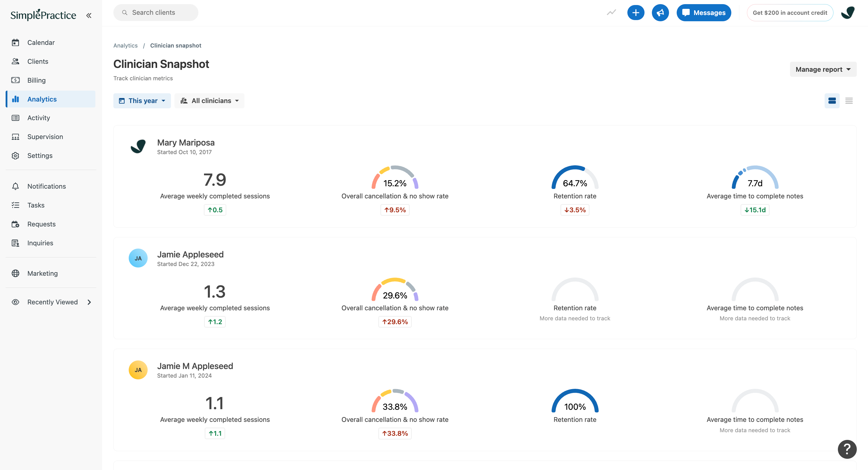Open the Messages button

[x=704, y=13]
